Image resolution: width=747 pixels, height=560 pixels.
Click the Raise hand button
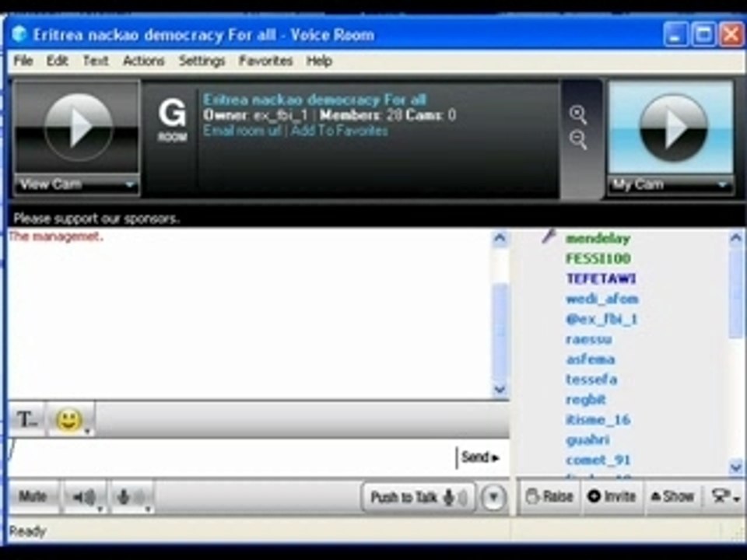(549, 497)
